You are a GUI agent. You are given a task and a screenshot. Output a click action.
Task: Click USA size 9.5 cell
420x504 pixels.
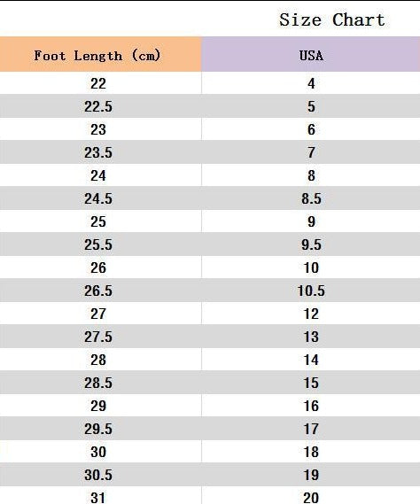click(x=311, y=244)
